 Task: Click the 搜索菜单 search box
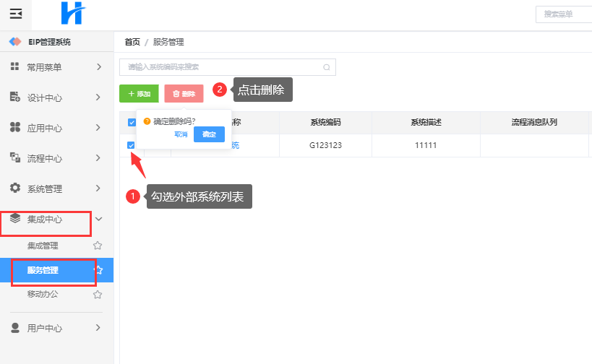pos(564,14)
